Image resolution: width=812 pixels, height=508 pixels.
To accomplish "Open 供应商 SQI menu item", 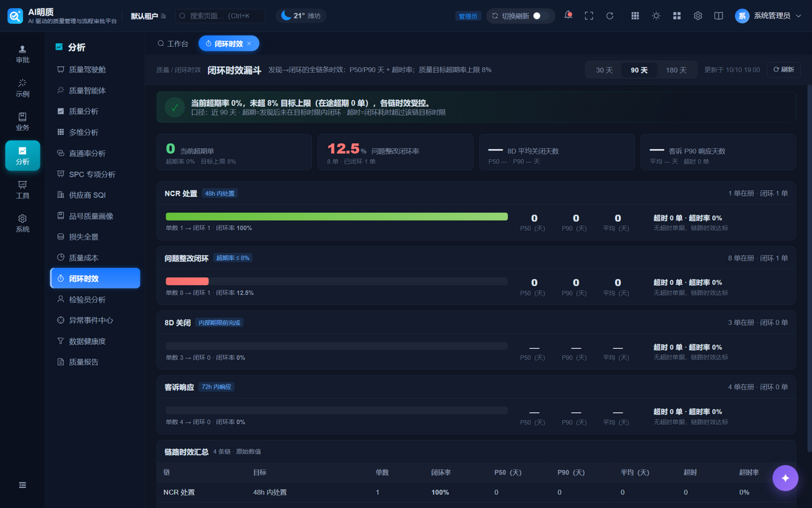I will click(95, 195).
